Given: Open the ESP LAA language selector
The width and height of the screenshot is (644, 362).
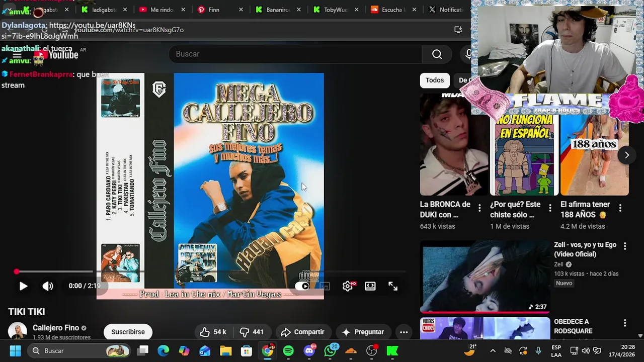Looking at the screenshot, I should [x=556, y=350].
